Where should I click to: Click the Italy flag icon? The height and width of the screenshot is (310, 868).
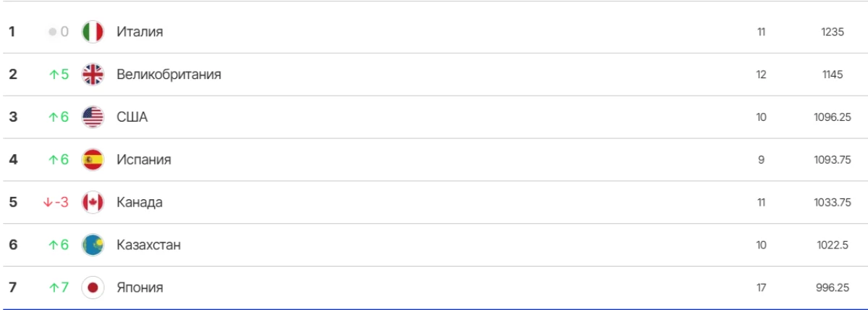coord(93,32)
